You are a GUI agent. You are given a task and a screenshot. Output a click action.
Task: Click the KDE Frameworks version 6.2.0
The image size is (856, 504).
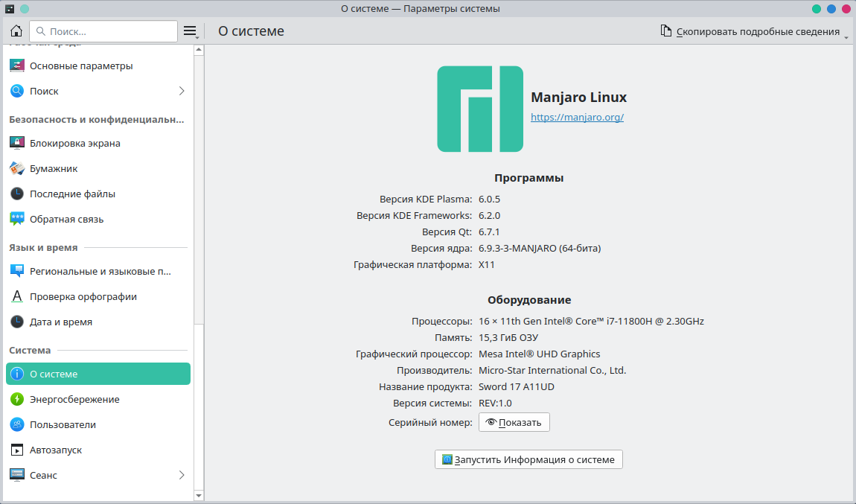point(489,216)
